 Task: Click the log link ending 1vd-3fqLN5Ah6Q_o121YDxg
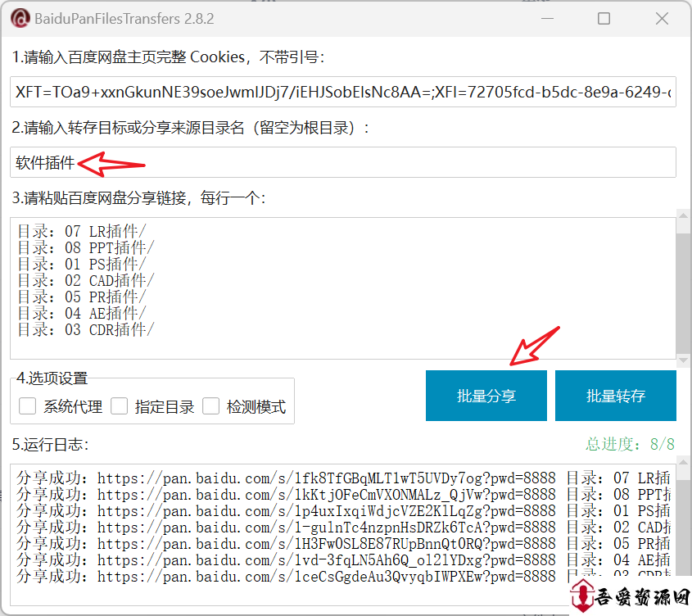[326, 560]
